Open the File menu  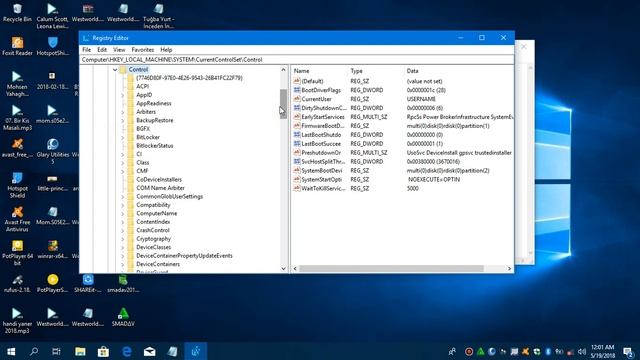[x=87, y=49]
